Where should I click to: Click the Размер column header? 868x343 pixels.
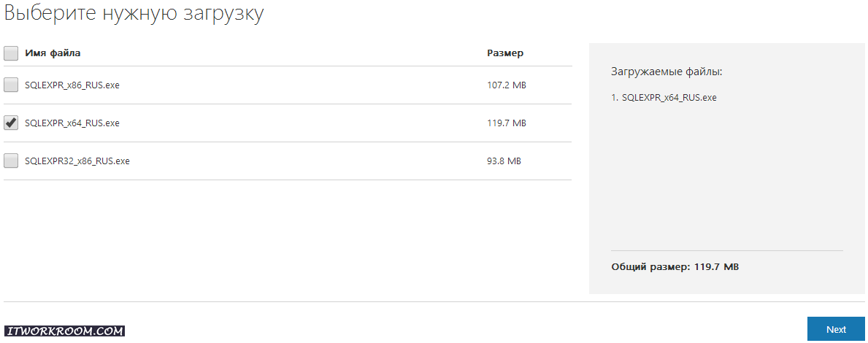505,53
